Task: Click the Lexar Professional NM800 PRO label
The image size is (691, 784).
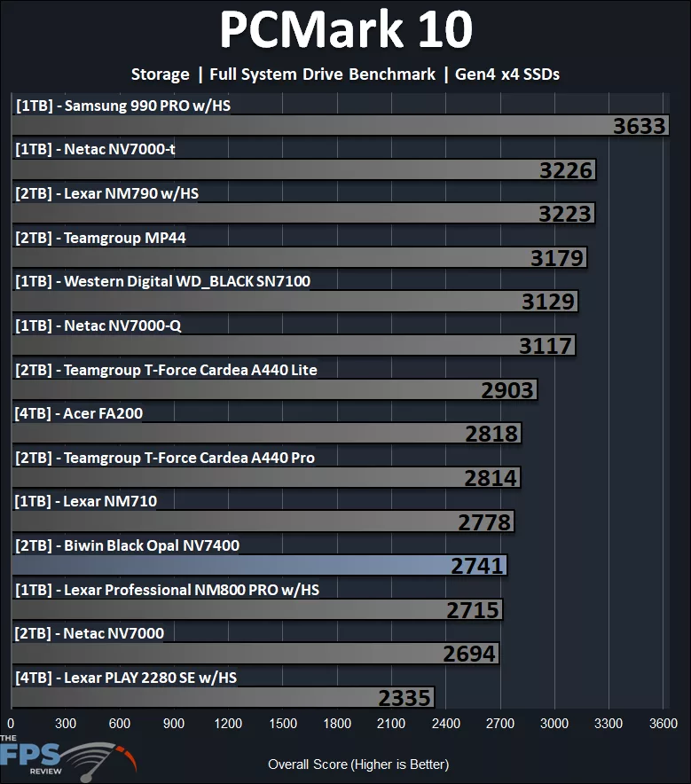Action: [167, 590]
